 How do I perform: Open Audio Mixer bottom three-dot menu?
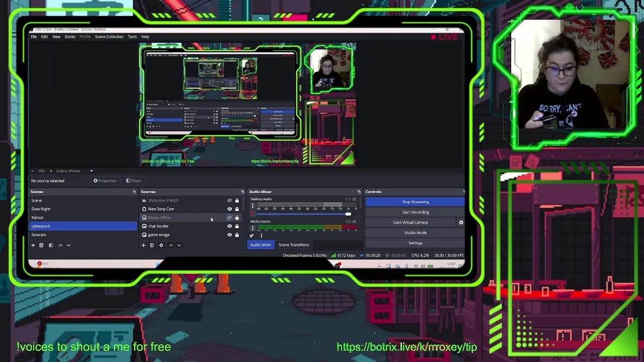click(261, 235)
